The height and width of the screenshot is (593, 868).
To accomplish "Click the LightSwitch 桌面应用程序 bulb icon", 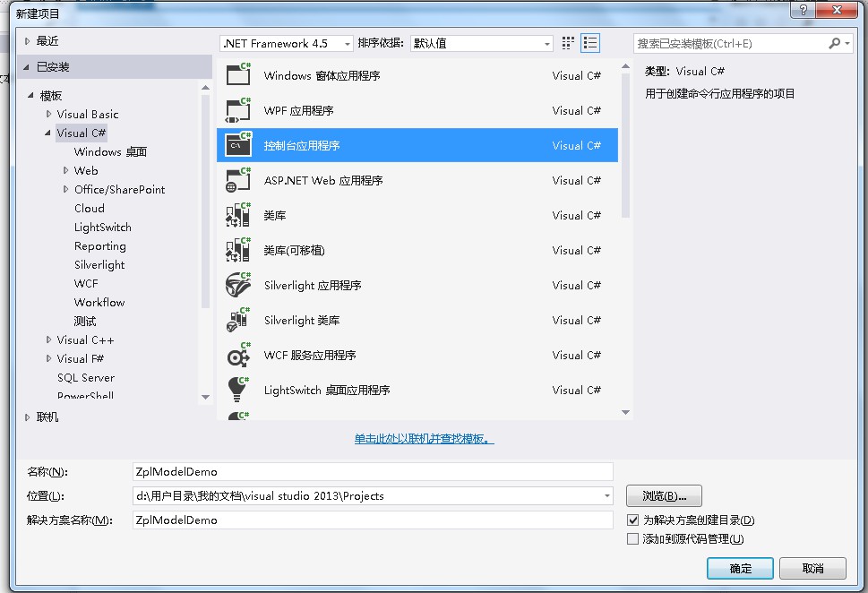I will [238, 390].
